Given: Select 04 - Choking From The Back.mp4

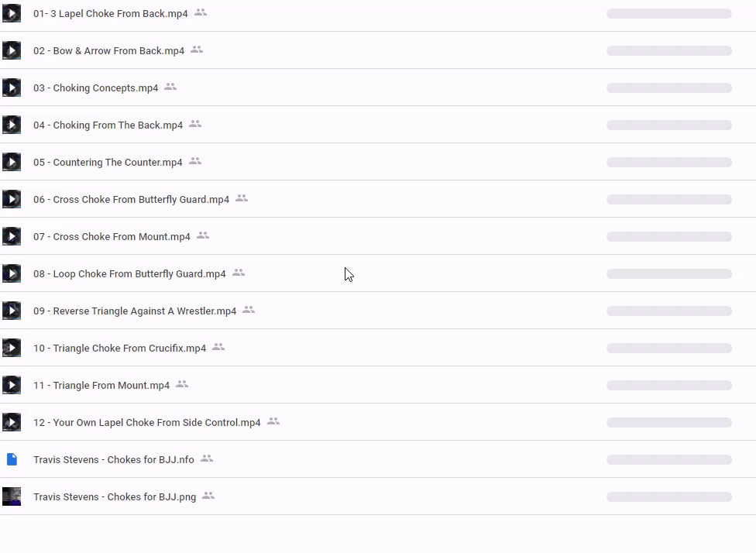Looking at the screenshot, I should pyautogui.click(x=108, y=125).
